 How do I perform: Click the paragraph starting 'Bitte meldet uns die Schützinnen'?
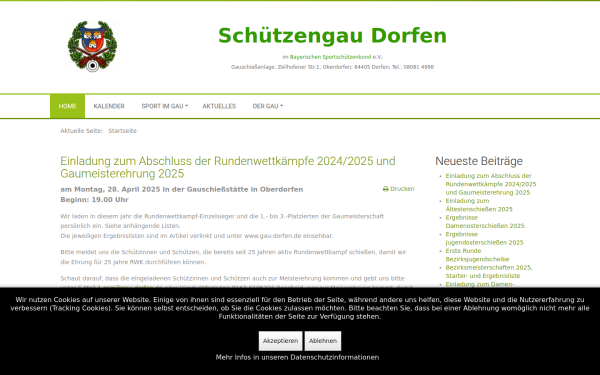pos(233,257)
